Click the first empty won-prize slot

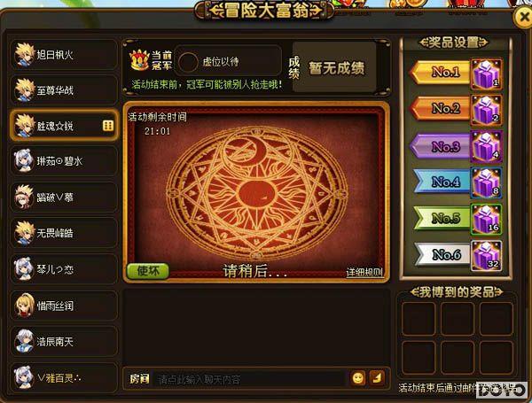pos(419,319)
